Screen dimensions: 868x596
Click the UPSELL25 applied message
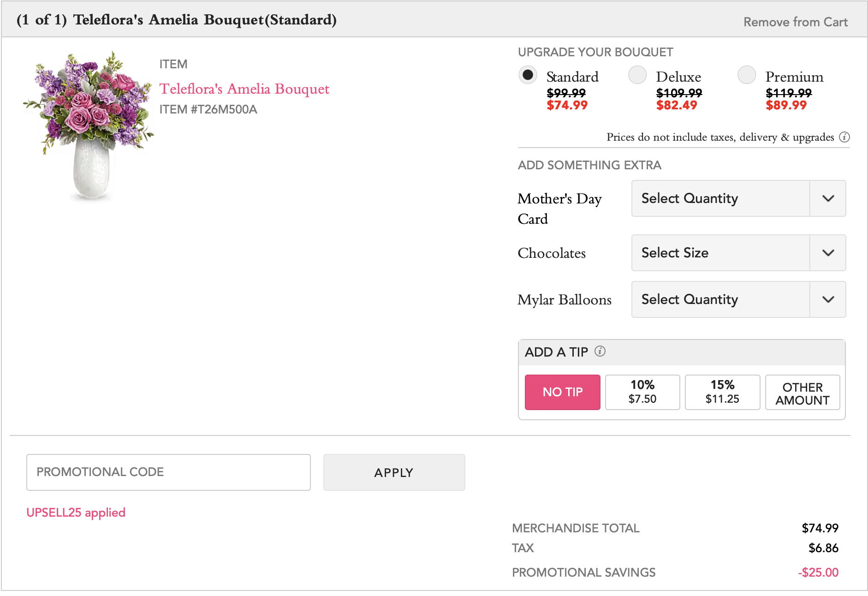(76, 513)
